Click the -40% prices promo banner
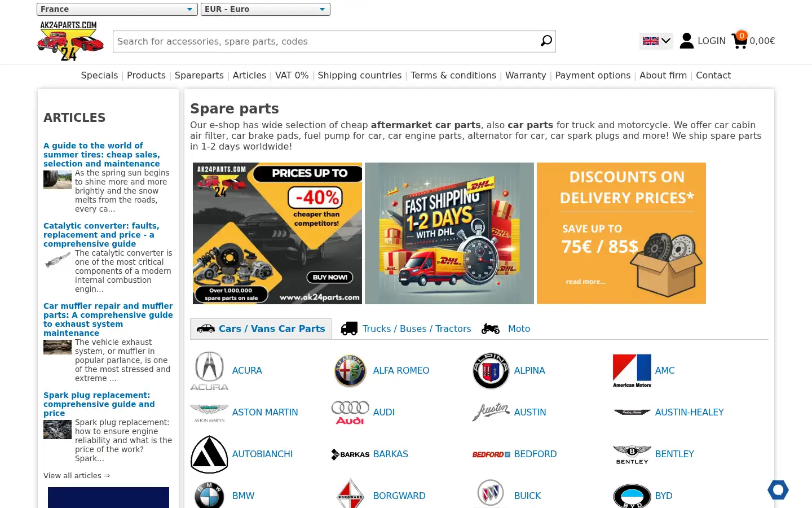Image resolution: width=812 pixels, height=508 pixels. tap(277, 233)
